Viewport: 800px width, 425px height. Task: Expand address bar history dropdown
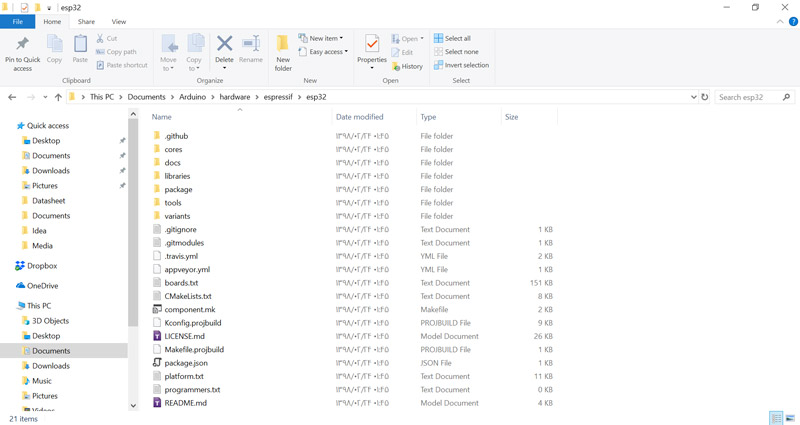693,97
